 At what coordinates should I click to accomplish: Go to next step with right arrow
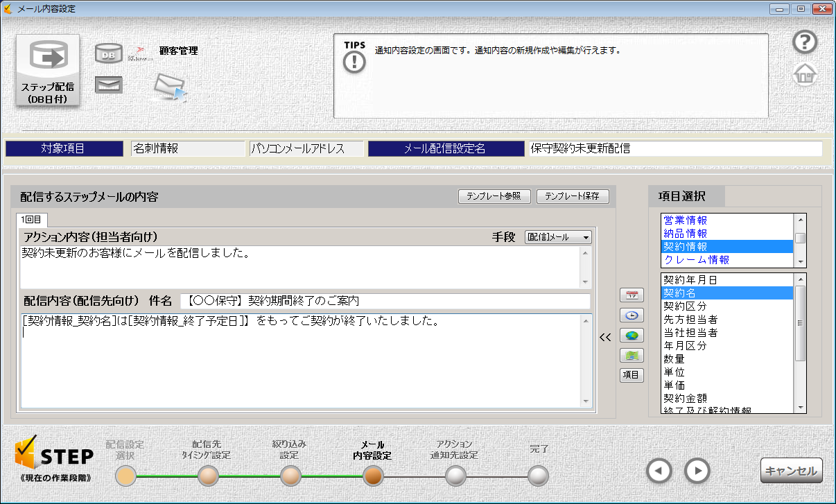[697, 471]
